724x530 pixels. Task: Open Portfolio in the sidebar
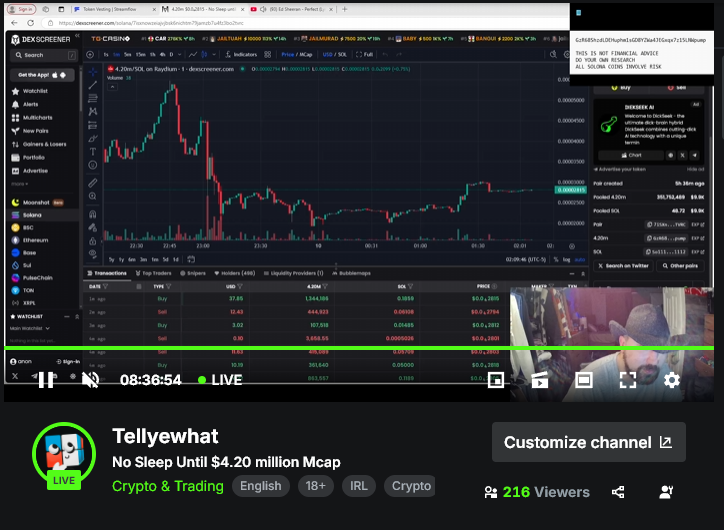(28, 157)
